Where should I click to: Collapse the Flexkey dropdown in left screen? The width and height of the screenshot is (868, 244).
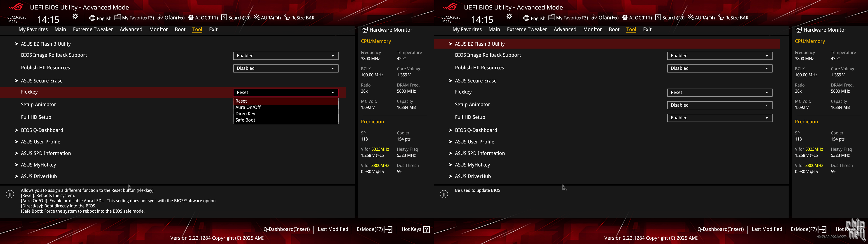point(286,93)
